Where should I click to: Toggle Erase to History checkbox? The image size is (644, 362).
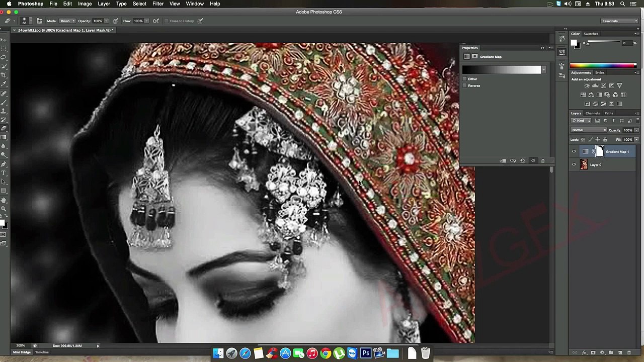[167, 21]
